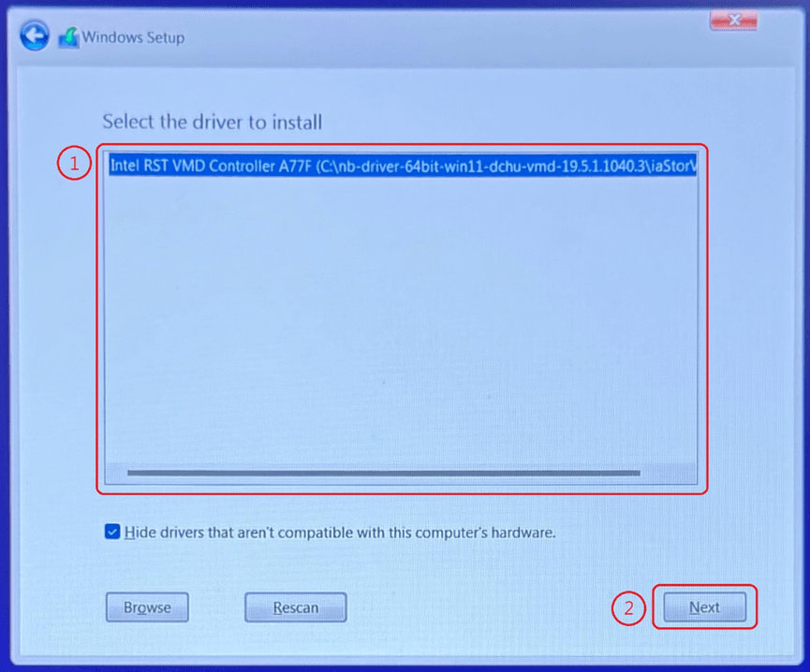Click the Windows Setup disc icon

pos(68,38)
